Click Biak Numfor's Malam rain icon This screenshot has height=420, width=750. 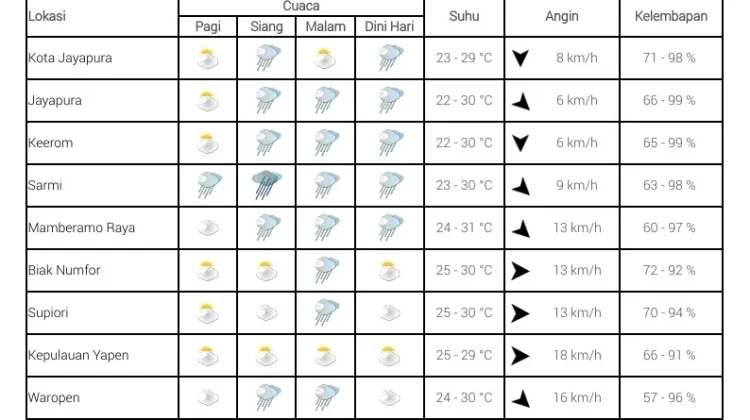click(x=326, y=270)
